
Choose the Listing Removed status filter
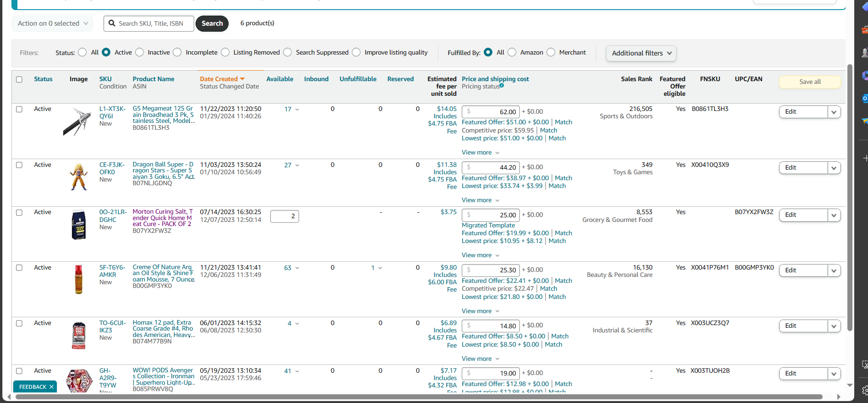[x=225, y=52]
